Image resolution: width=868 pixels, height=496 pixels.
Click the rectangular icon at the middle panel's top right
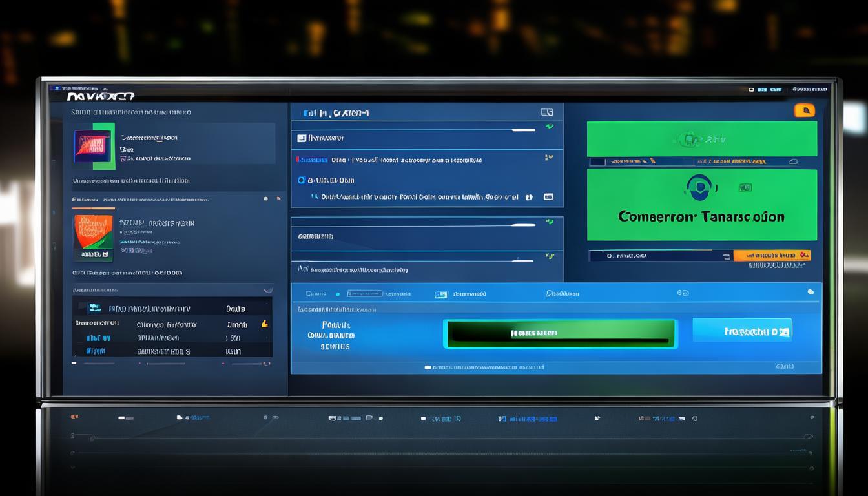click(x=547, y=112)
